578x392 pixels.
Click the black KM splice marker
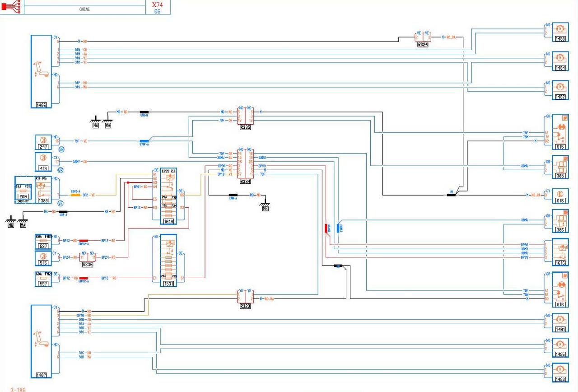(451, 195)
